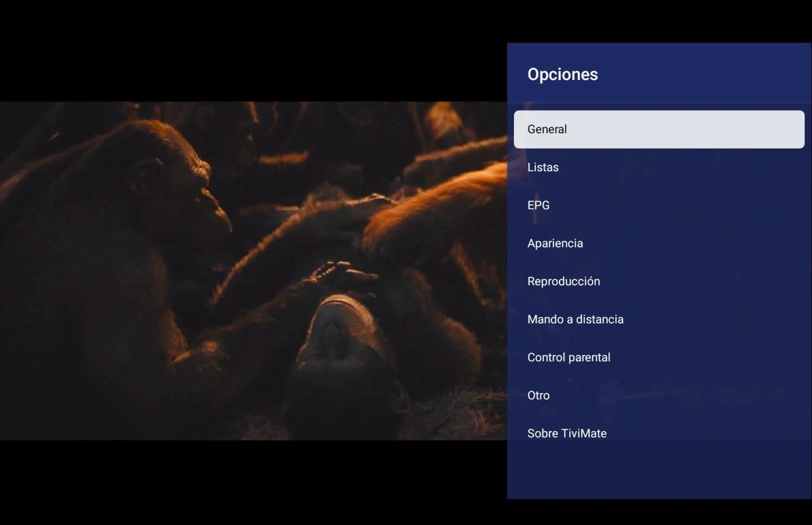Open Control parental settings
812x525 pixels.
[659, 357]
